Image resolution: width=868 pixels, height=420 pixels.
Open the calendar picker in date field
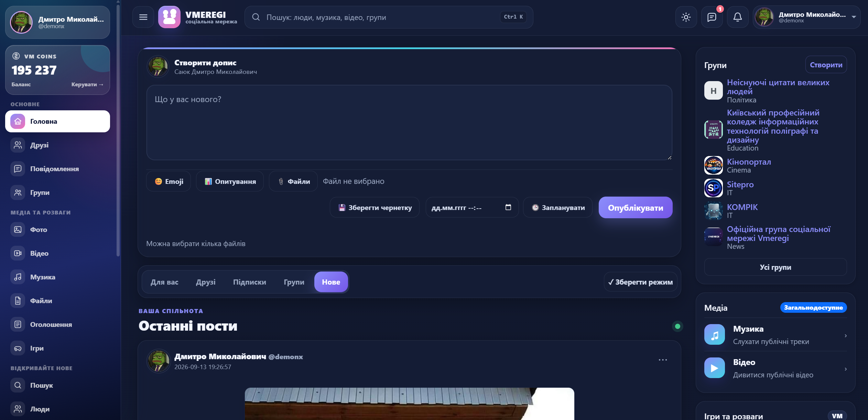coord(508,207)
